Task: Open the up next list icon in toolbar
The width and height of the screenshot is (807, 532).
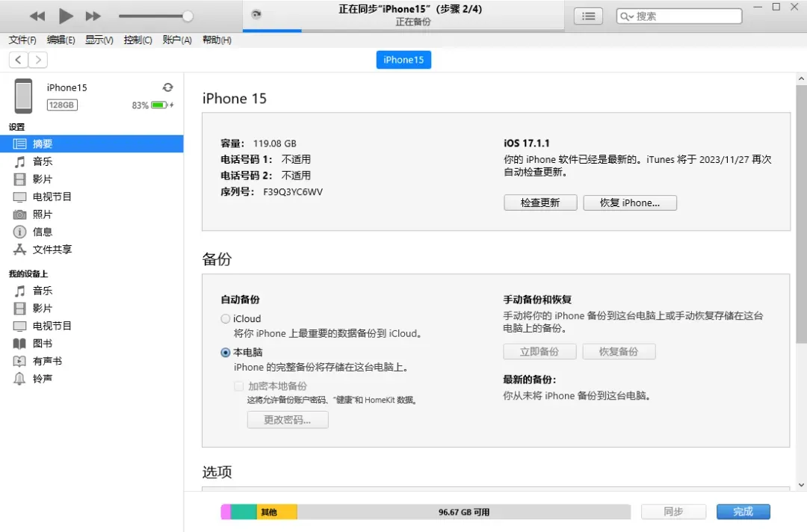Action: (x=588, y=16)
